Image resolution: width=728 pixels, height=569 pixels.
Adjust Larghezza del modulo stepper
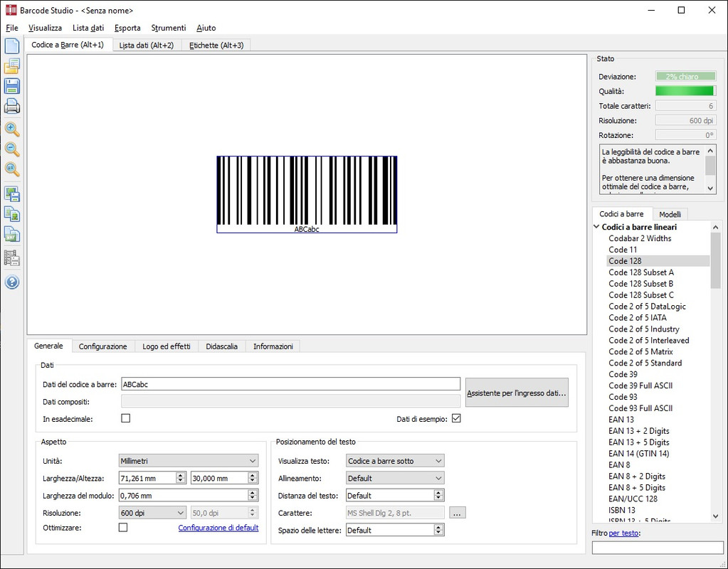click(253, 495)
